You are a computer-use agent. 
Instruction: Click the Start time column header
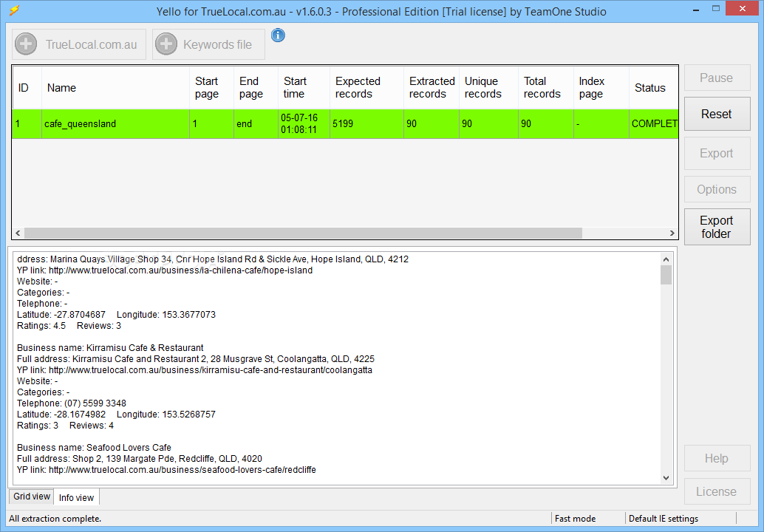[x=304, y=88]
